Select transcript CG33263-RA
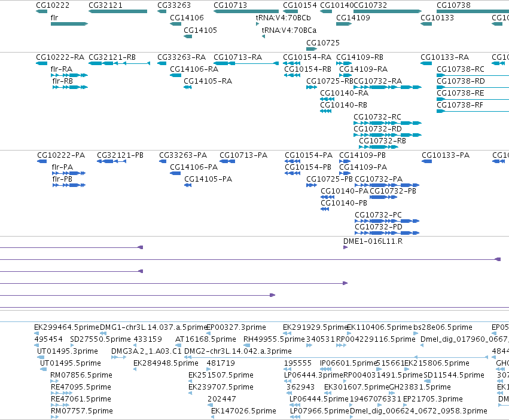This screenshot has height=420, width=509. point(181,57)
